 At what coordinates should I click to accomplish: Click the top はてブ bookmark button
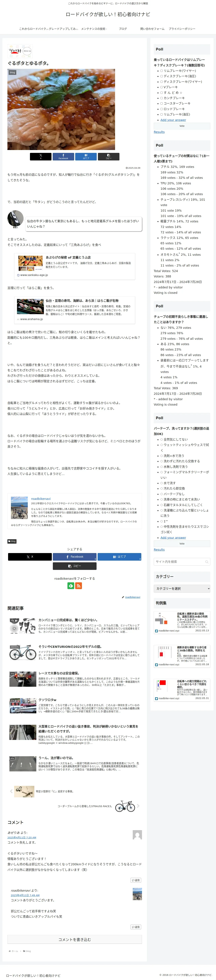point(86,156)
